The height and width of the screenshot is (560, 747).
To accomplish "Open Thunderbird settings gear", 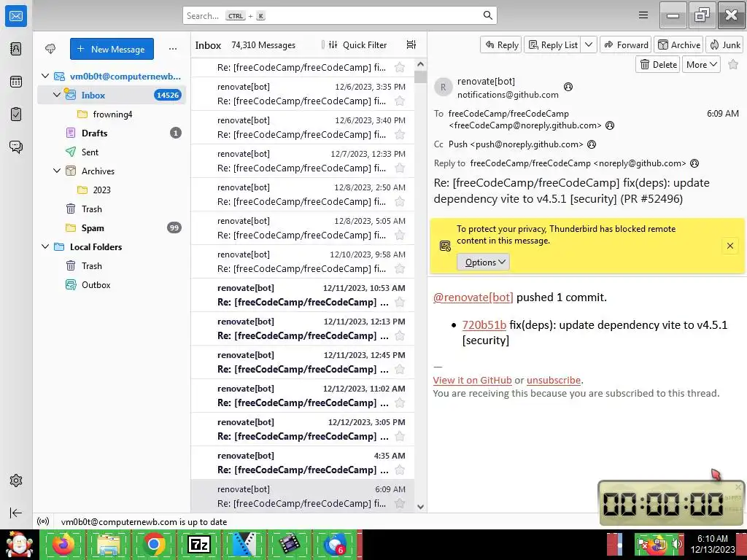I will [16, 481].
